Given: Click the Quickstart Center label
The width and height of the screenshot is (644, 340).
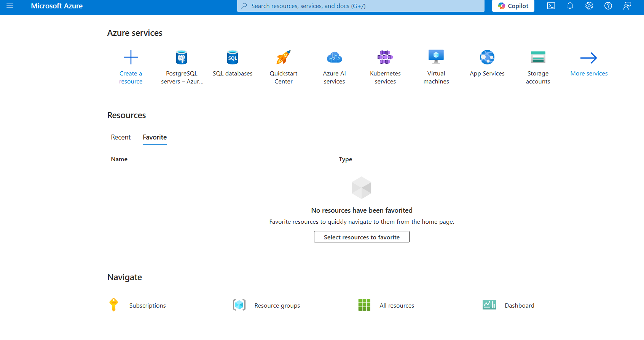Looking at the screenshot, I should click(x=284, y=77).
